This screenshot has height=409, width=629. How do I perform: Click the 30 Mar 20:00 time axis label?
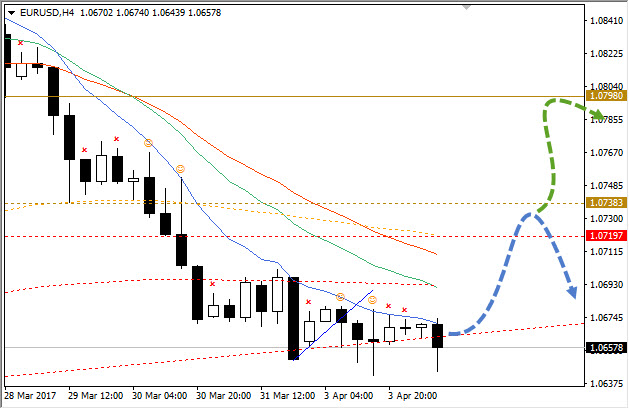[x=223, y=396]
